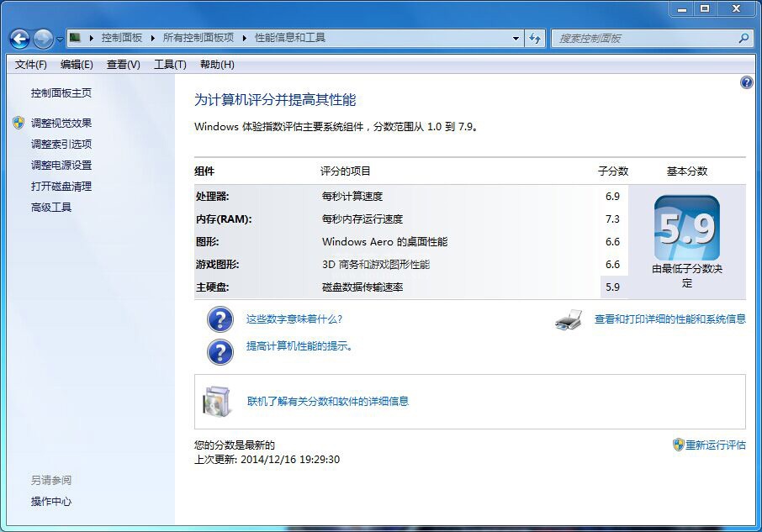This screenshot has height=532, width=762.
Task: Click the 磁盘数据传输速率 description text
Action: coord(362,287)
